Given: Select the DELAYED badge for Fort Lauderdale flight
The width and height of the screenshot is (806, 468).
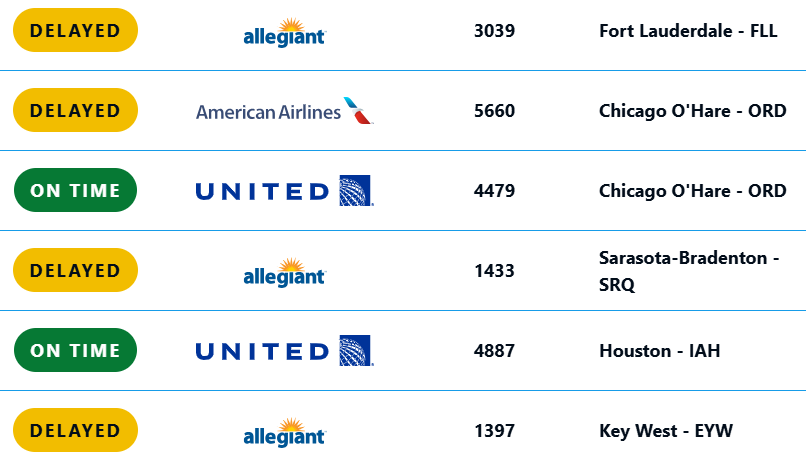Looking at the screenshot, I should pos(76,30).
